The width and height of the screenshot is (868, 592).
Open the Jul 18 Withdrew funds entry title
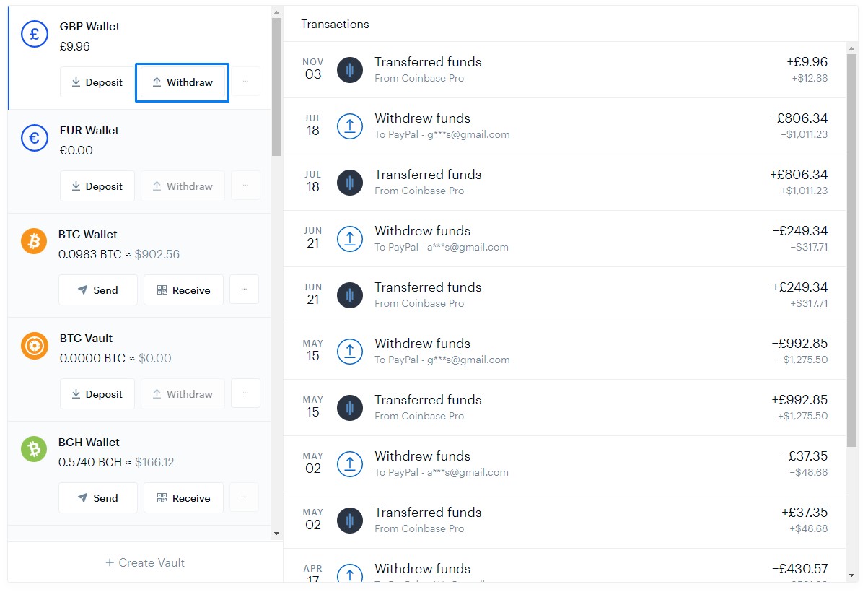(x=422, y=118)
